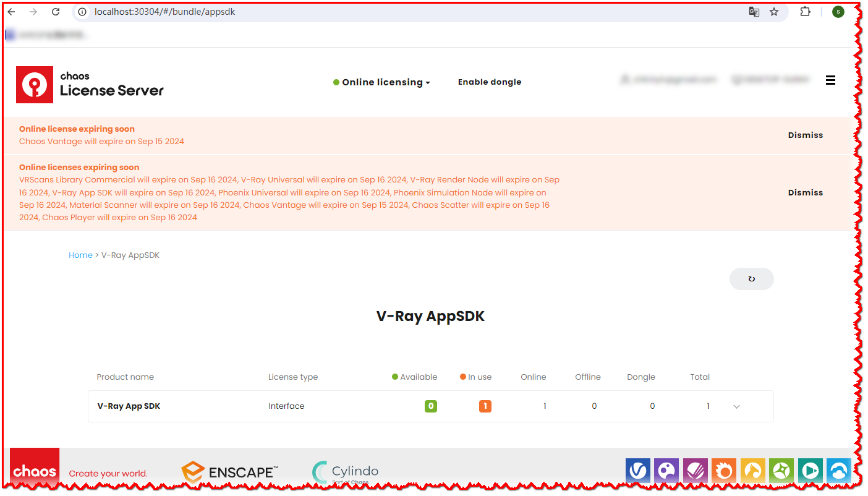Viewport: 868px width, 496px height.
Task: Click the Dongle column header
Action: pyautogui.click(x=641, y=377)
